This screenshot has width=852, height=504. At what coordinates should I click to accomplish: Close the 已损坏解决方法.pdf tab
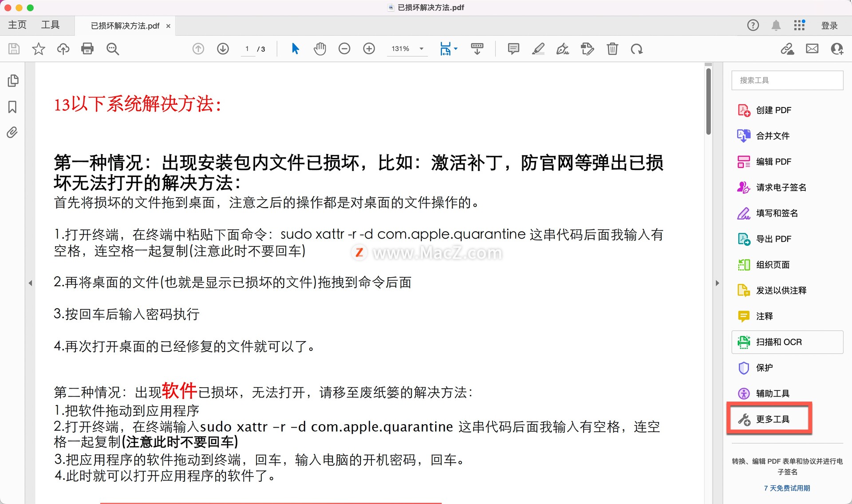tap(168, 26)
